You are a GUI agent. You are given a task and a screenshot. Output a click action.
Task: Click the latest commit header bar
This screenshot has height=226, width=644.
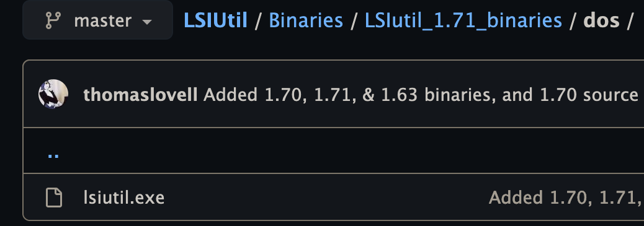[x=334, y=94]
